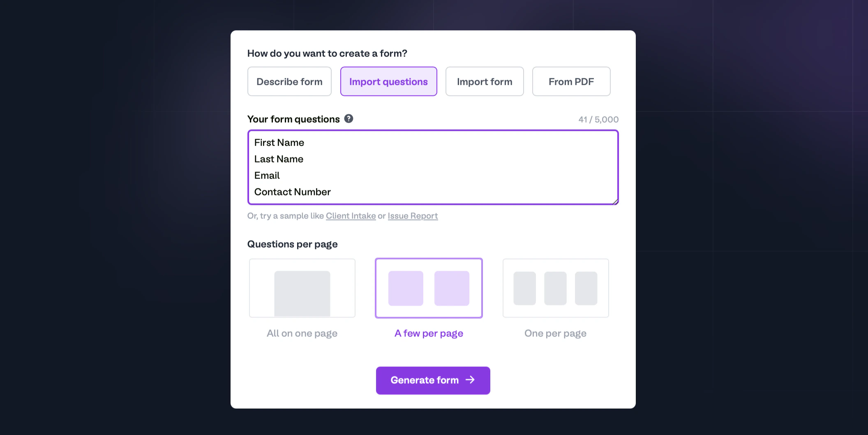Click the 41/5,000 character counter
The image size is (868, 435).
coord(598,119)
